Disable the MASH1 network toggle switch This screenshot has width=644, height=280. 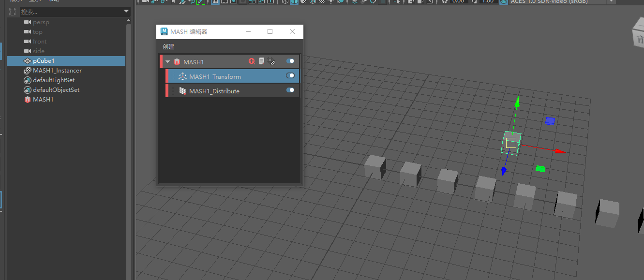(x=290, y=61)
